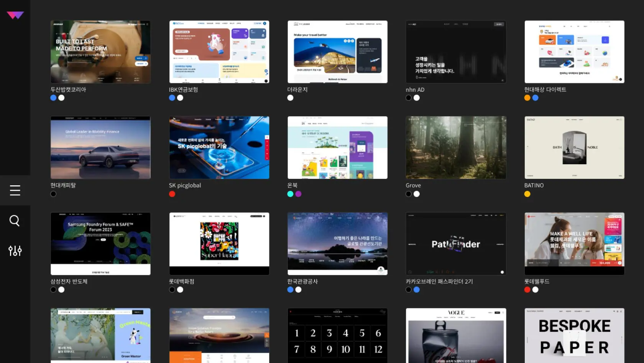
Task: Open the filter sliders icon
Action: (x=15, y=251)
